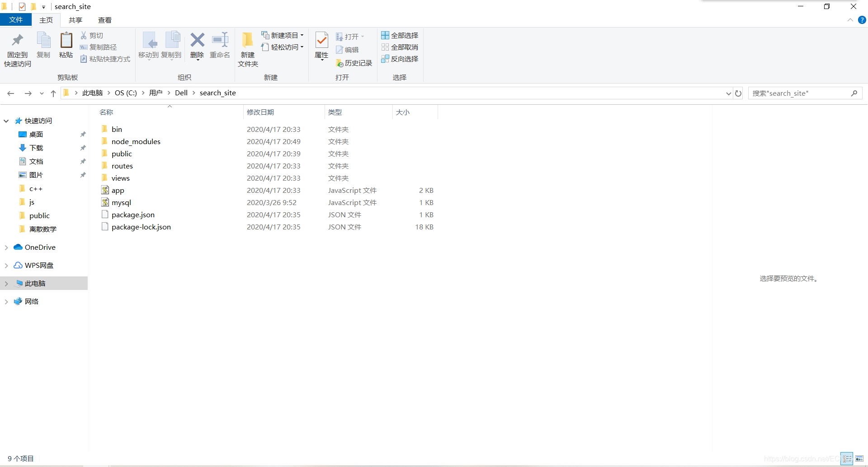
Task: Open the Open button dropdown
Action: pos(363,37)
